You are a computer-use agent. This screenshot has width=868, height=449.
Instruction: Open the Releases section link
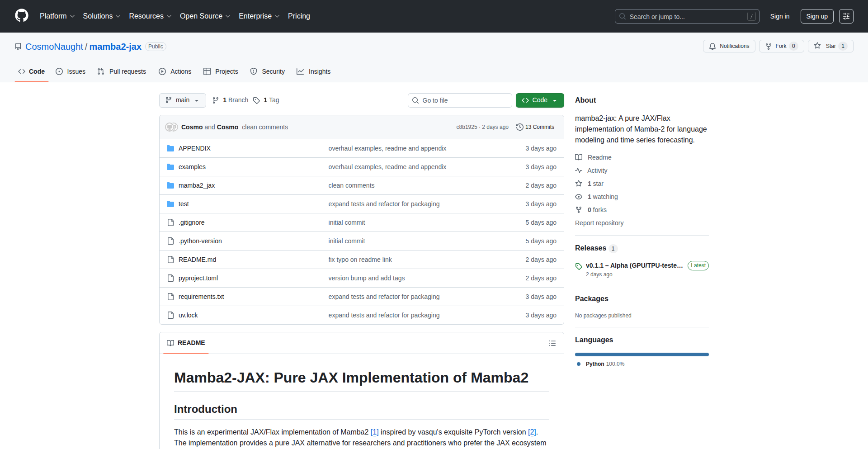click(590, 248)
